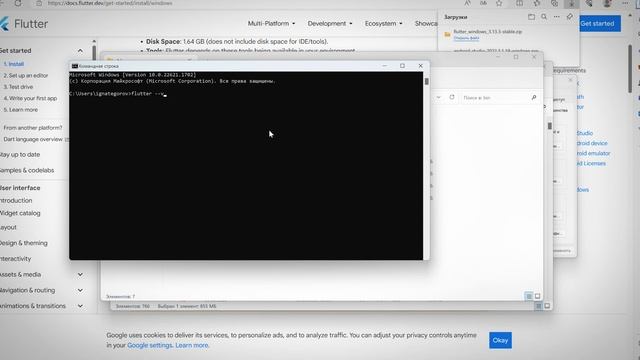Expand Navigation & routing sidebar section
This screenshot has height=360, width=640.
(80, 290)
